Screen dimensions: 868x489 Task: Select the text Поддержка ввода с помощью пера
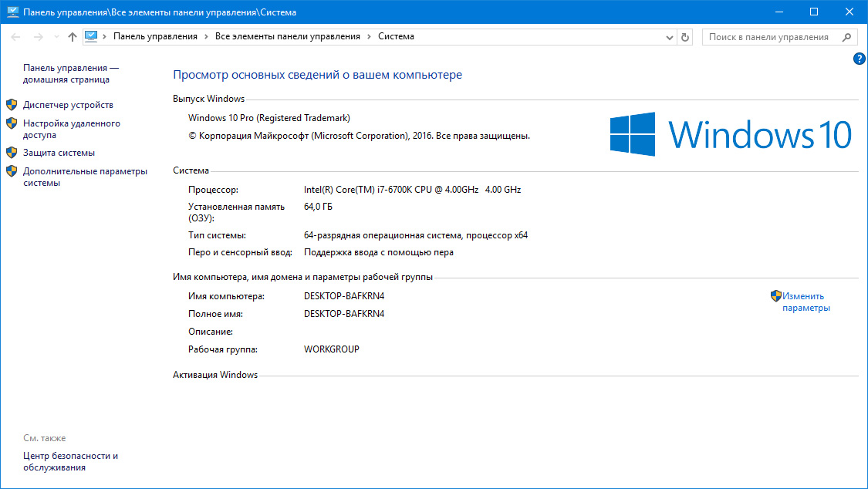[379, 252]
